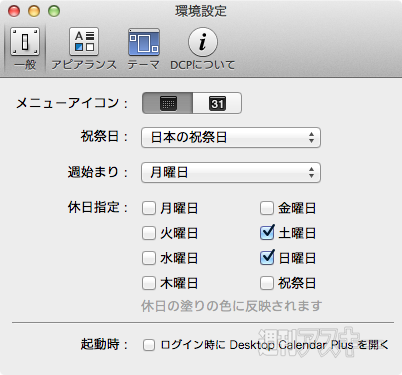Screen dimensions: 402x375
Task: Open the テーマ theme icon
Action: [x=144, y=49]
